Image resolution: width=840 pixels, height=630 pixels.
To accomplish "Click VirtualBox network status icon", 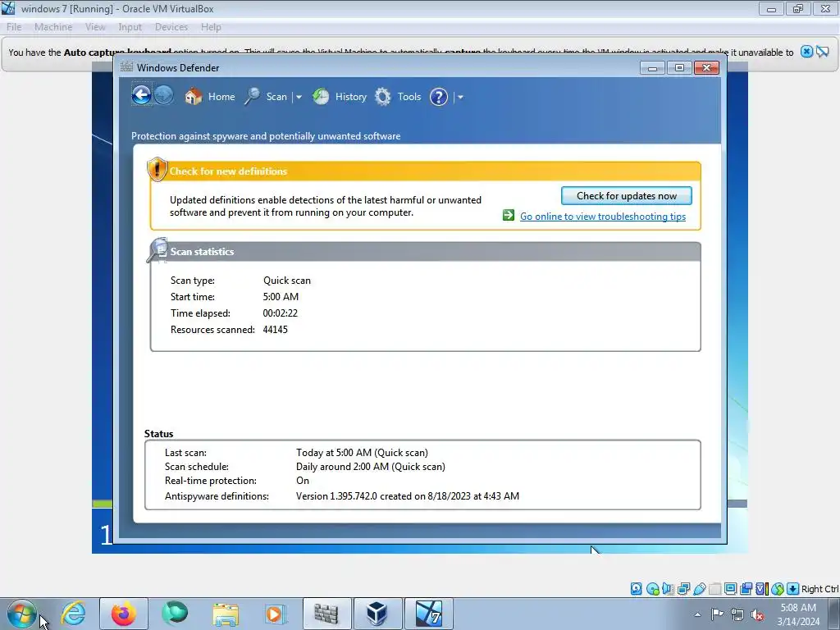I will pos(683,589).
